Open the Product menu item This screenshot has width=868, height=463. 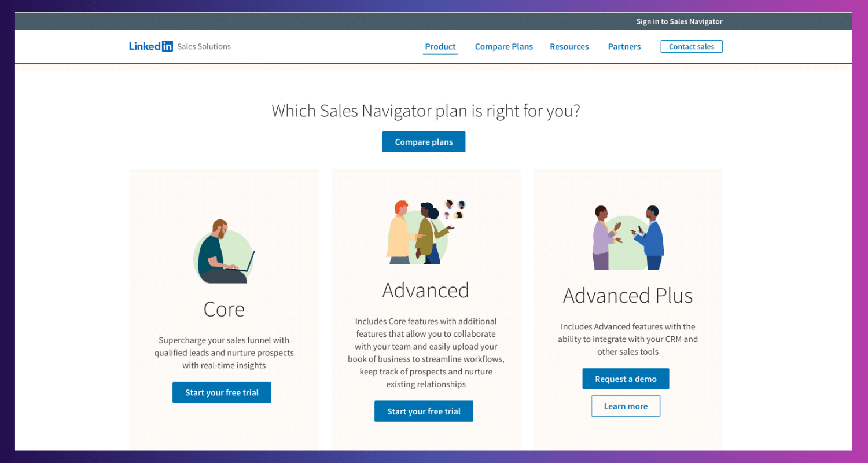tap(440, 47)
